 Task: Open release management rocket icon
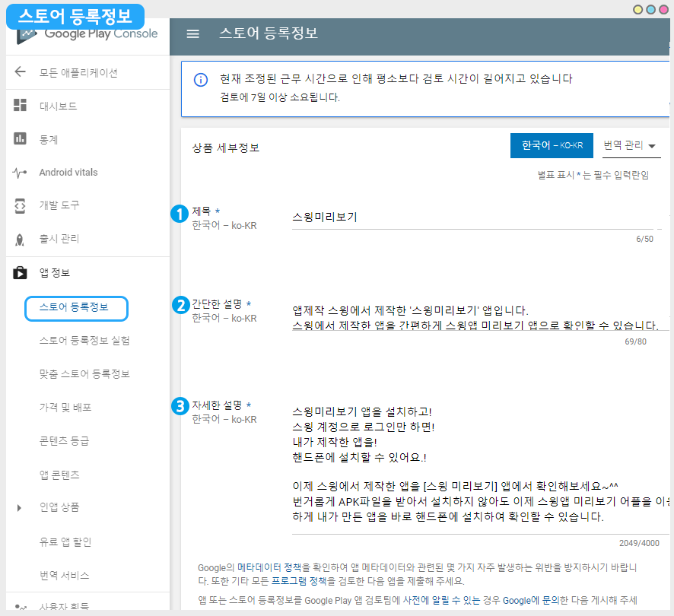coord(21,239)
